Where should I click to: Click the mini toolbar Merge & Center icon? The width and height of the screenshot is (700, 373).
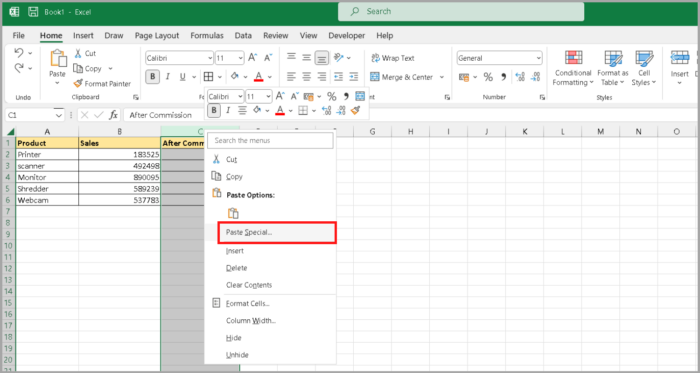[x=360, y=96]
